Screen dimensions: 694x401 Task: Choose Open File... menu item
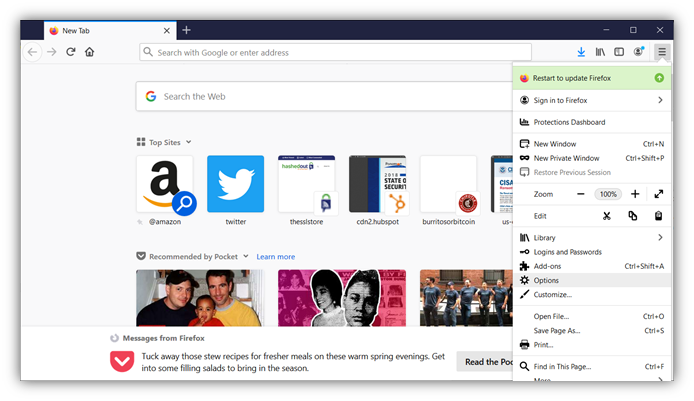tap(592, 316)
